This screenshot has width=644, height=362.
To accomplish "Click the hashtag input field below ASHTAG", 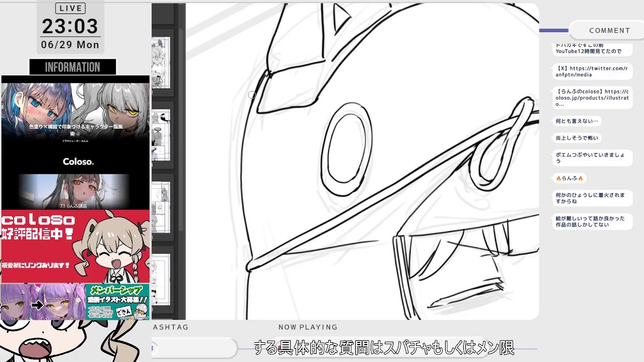I will pyautogui.click(x=194, y=347).
